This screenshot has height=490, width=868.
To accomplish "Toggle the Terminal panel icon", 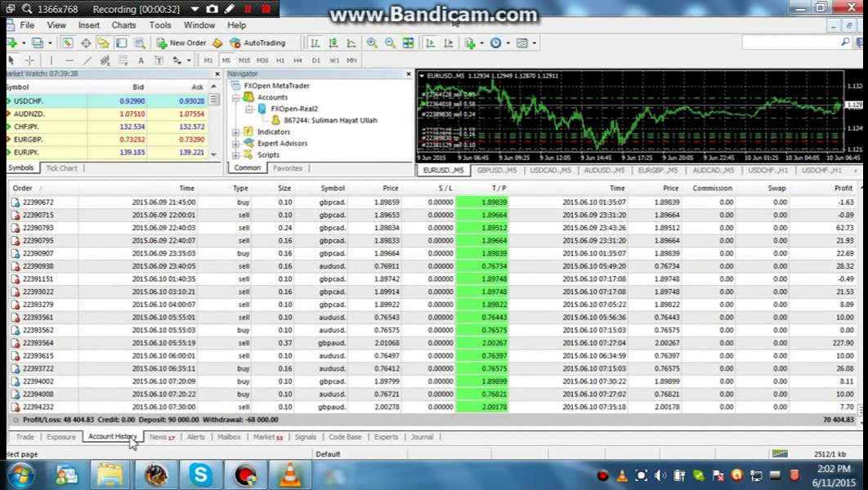I will (121, 42).
